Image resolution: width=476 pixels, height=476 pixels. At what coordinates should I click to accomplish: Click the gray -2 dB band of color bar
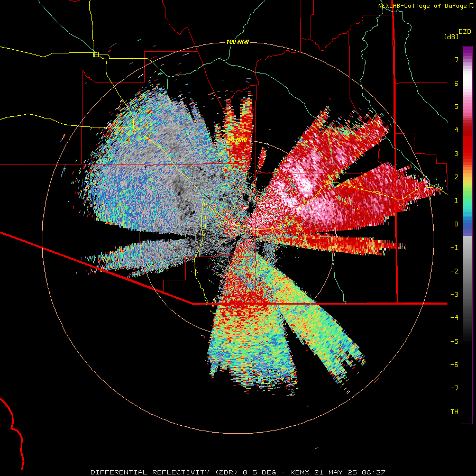(x=467, y=271)
